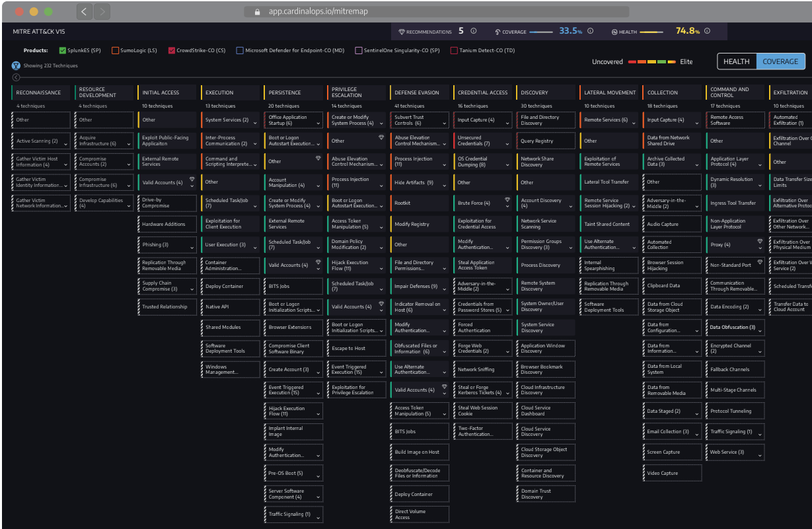Toggle the SplunkES (SP) product checkbox
Screen dimensions: 812x529
pyautogui.click(x=62, y=50)
